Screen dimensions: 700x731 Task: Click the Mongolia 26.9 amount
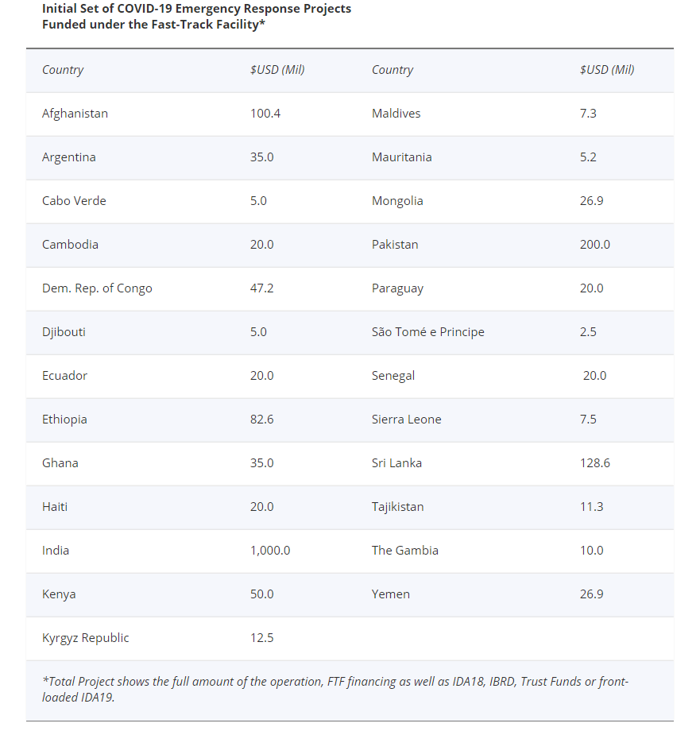coord(591,201)
